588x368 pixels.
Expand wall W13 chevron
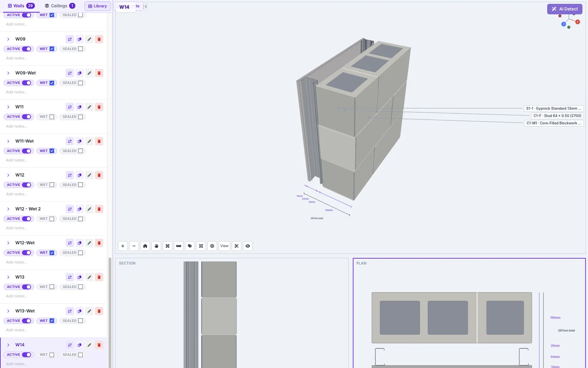[8, 277]
